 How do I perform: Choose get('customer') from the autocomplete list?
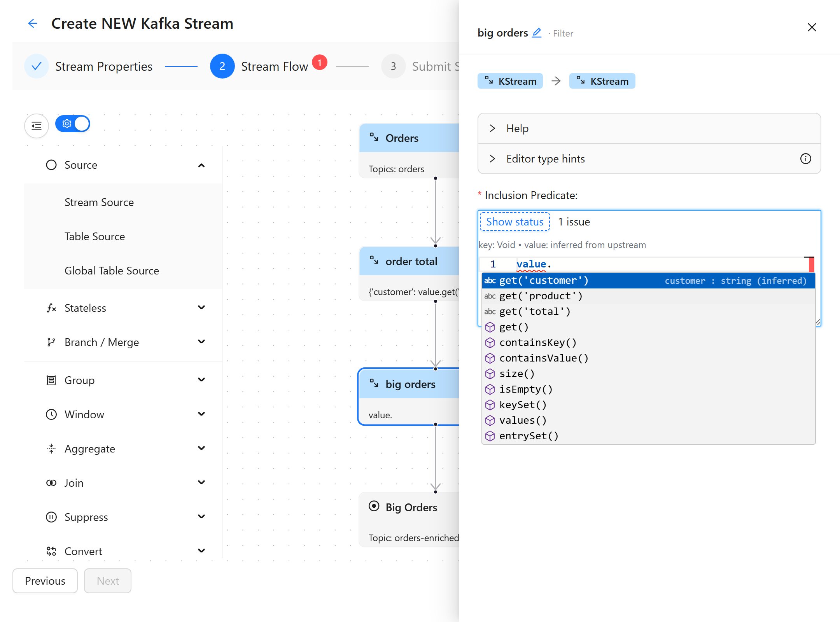648,281
